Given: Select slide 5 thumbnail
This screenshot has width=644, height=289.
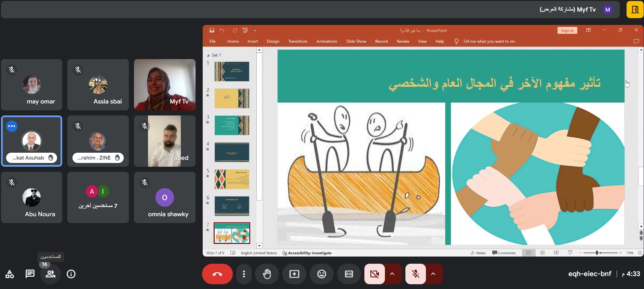Looking at the screenshot, I should [232, 179].
